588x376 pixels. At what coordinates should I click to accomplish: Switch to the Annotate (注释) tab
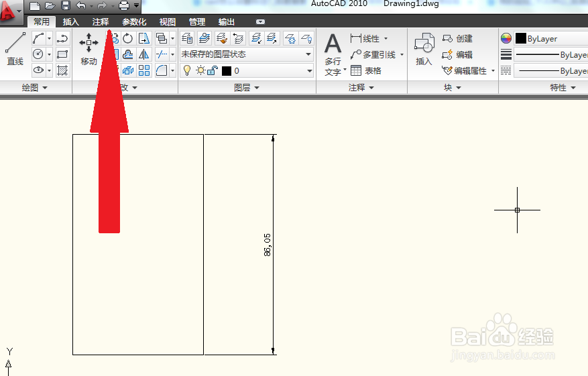tap(101, 21)
